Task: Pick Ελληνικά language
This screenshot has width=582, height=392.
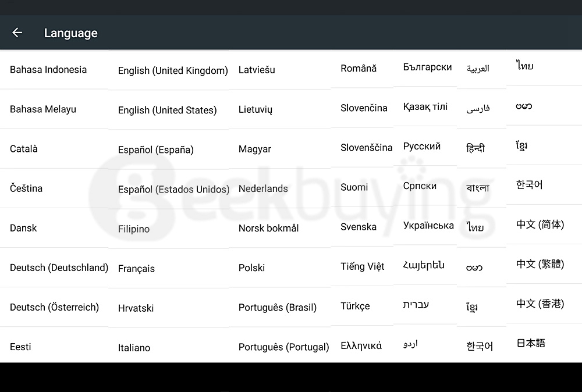Action: click(361, 345)
